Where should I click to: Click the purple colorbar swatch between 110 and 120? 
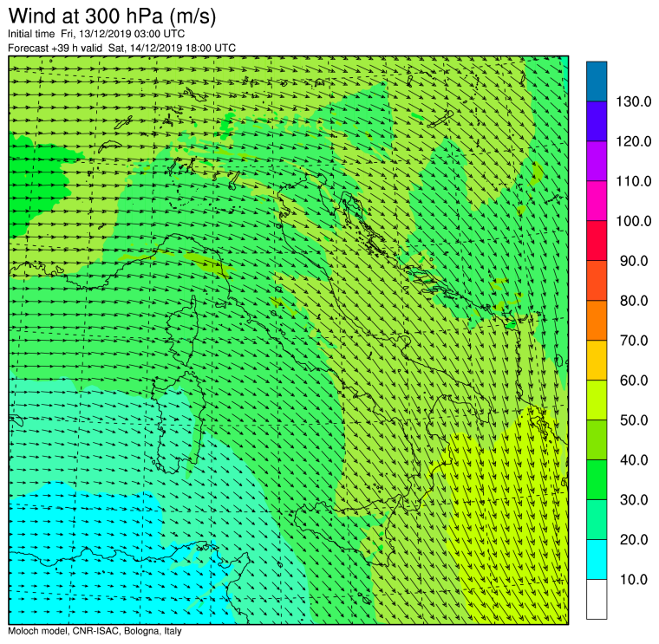597,161
